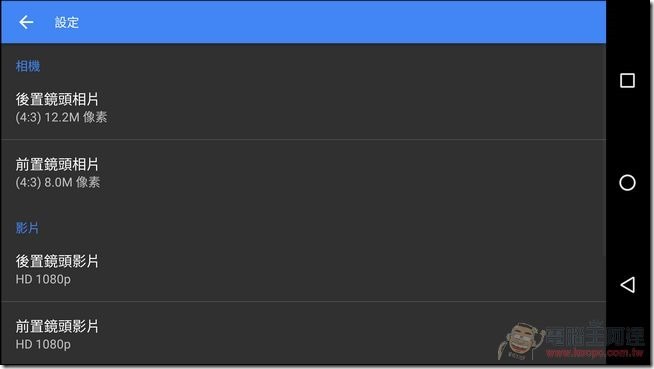654x369 pixels.
Task: Click the 設定 title in the header
Action: [x=67, y=23]
